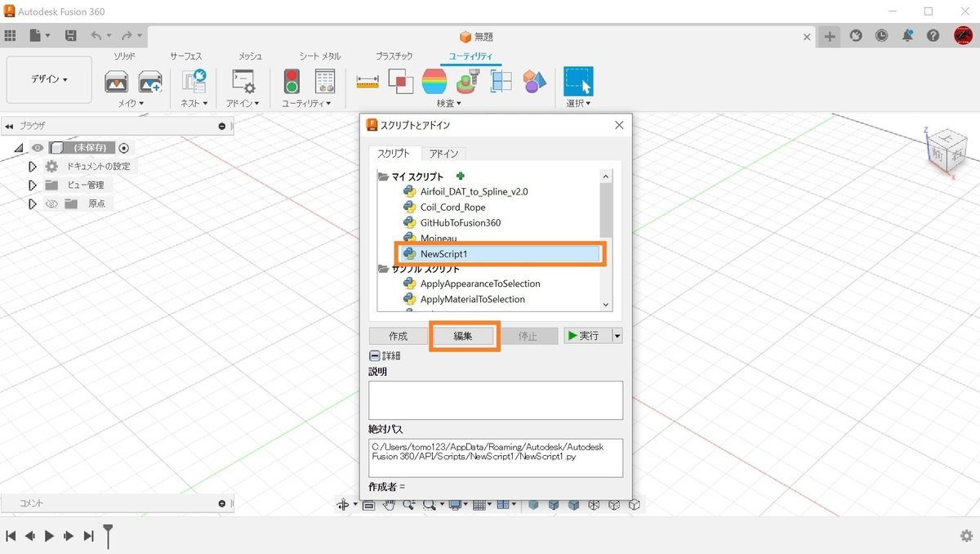This screenshot has height=554, width=980.
Task: Click the Create (作成) button
Action: (398, 336)
